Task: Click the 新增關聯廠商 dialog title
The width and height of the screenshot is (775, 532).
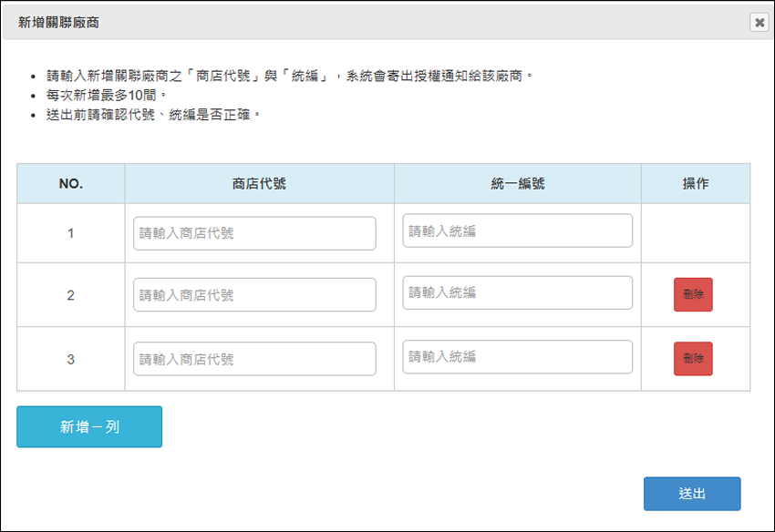Action: pyautogui.click(x=59, y=23)
